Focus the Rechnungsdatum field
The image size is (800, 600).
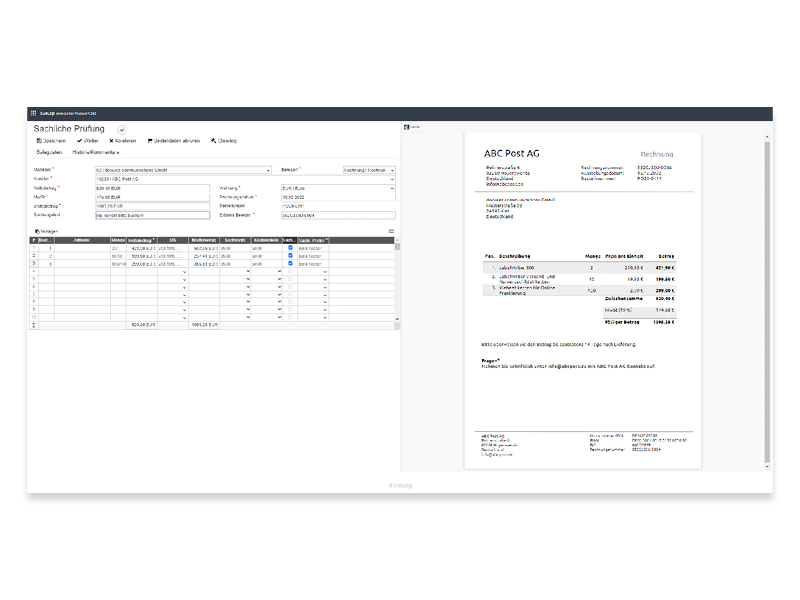coord(338,197)
